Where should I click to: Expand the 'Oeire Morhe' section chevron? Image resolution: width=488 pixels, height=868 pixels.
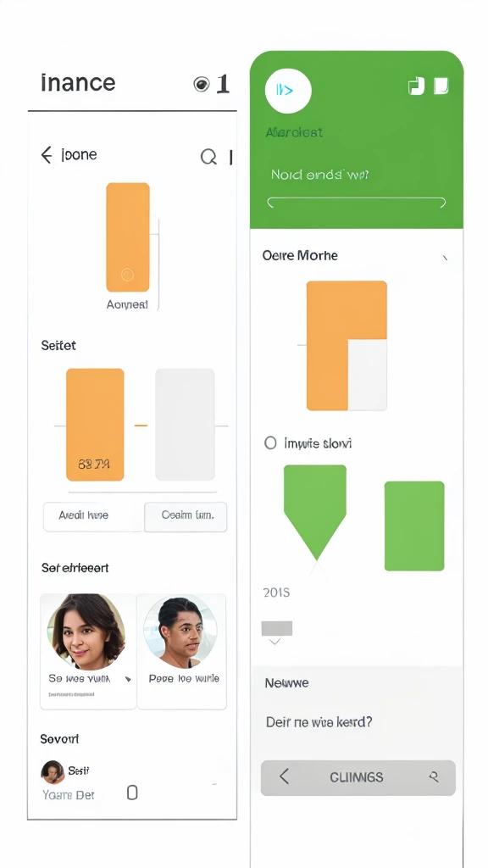(x=445, y=258)
